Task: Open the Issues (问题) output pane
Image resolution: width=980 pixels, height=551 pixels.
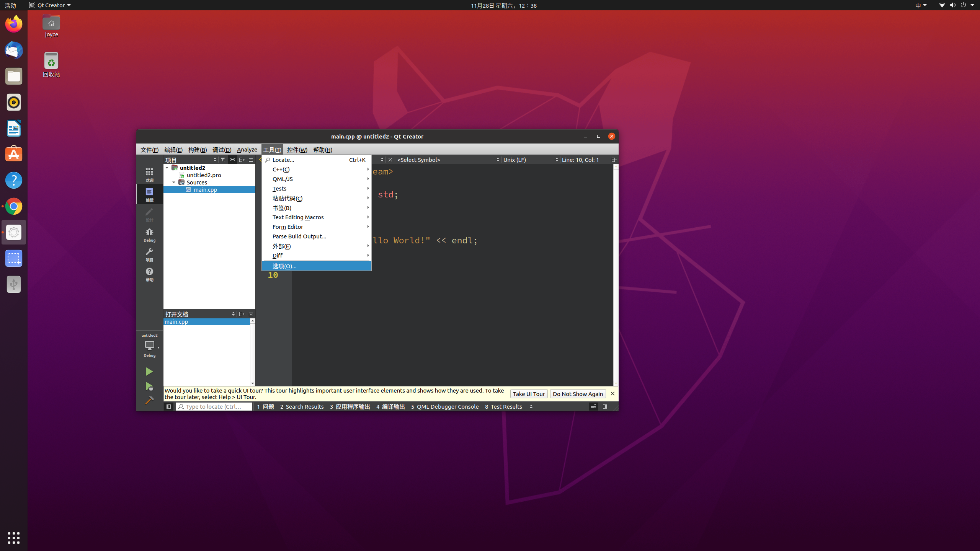Action: tap(266, 406)
